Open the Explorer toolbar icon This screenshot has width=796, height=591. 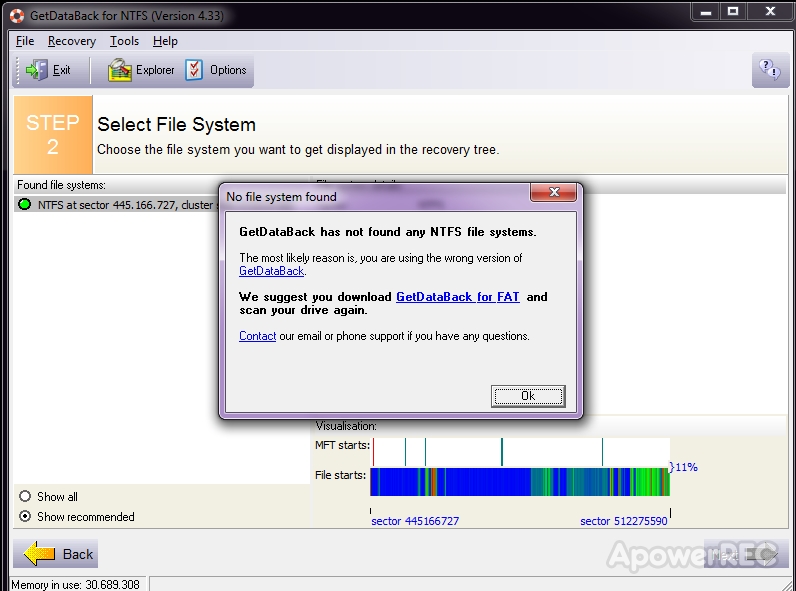pos(119,70)
